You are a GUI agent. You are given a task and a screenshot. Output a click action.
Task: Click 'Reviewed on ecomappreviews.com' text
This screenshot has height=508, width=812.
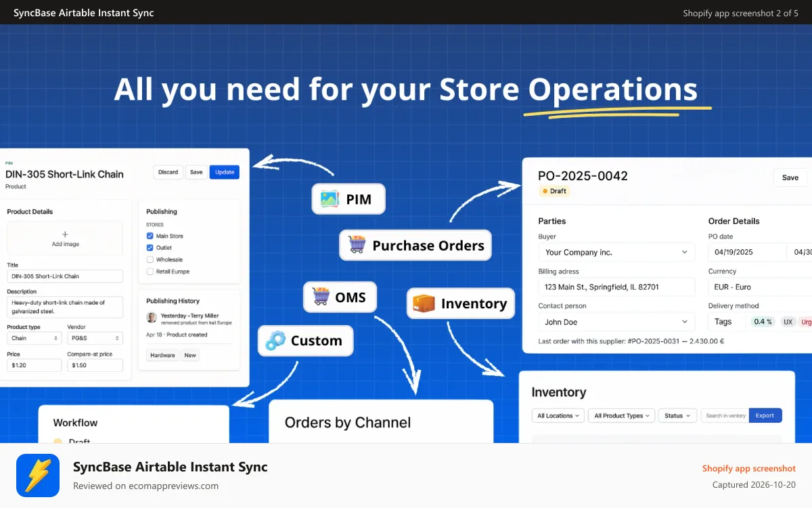[145, 486]
